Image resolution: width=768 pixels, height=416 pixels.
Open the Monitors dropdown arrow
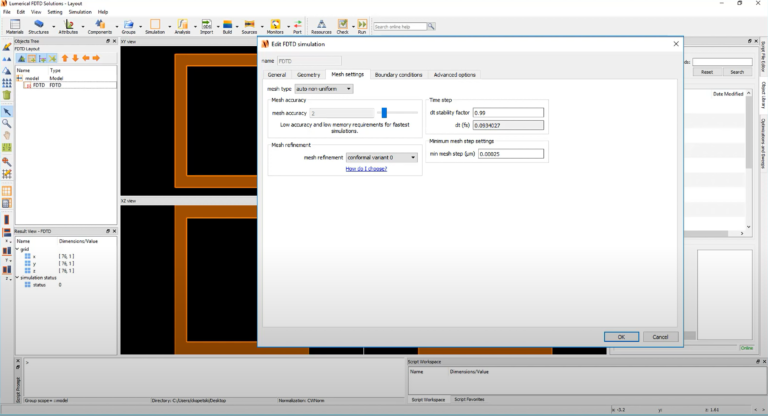click(288, 26)
